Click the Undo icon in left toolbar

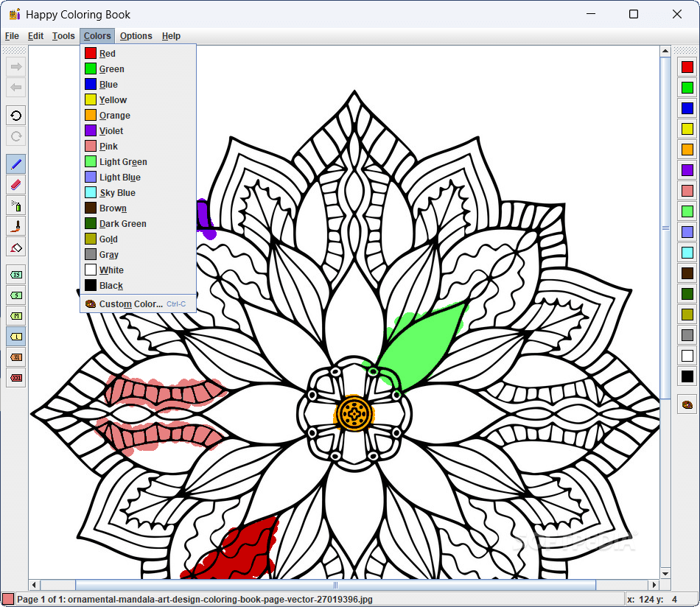[x=16, y=116]
